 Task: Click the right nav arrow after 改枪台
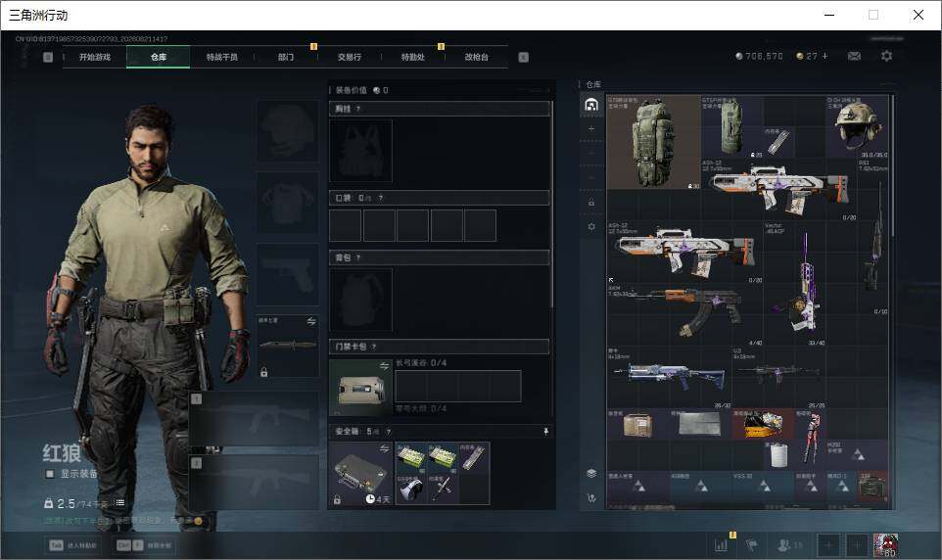523,57
